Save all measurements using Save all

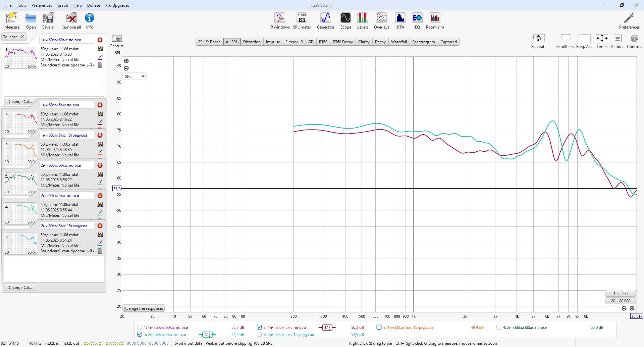tap(49, 21)
